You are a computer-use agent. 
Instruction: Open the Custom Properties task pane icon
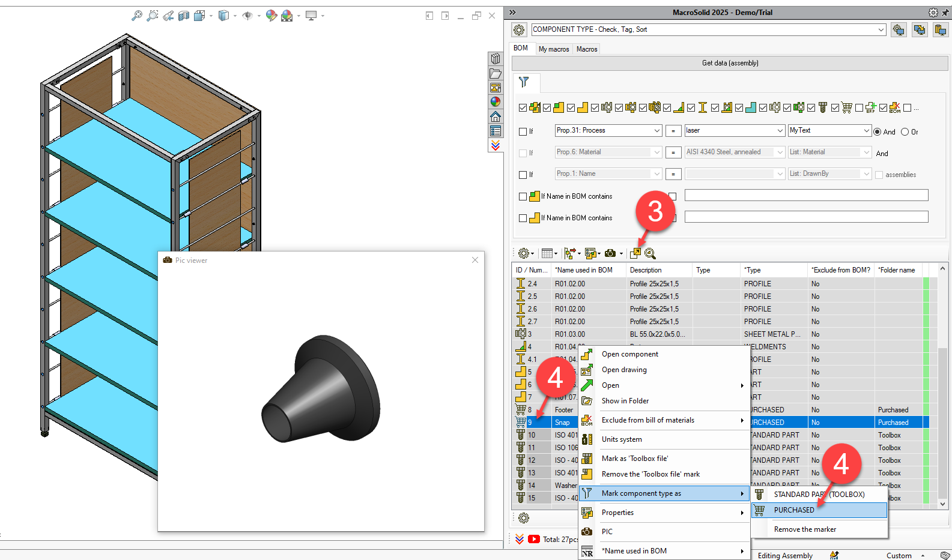[x=496, y=131]
